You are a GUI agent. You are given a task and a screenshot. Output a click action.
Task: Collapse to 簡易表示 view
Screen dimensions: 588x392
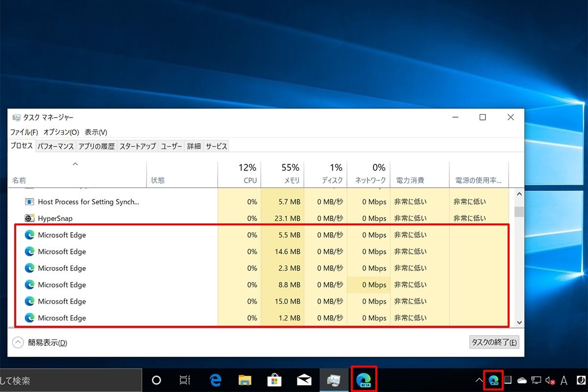tap(40, 343)
